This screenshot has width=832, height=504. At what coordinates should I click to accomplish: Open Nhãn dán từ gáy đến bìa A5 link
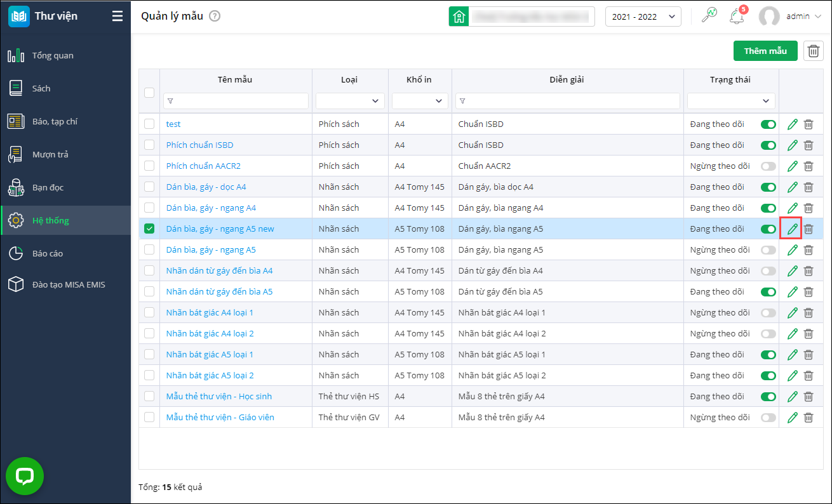[x=219, y=292]
